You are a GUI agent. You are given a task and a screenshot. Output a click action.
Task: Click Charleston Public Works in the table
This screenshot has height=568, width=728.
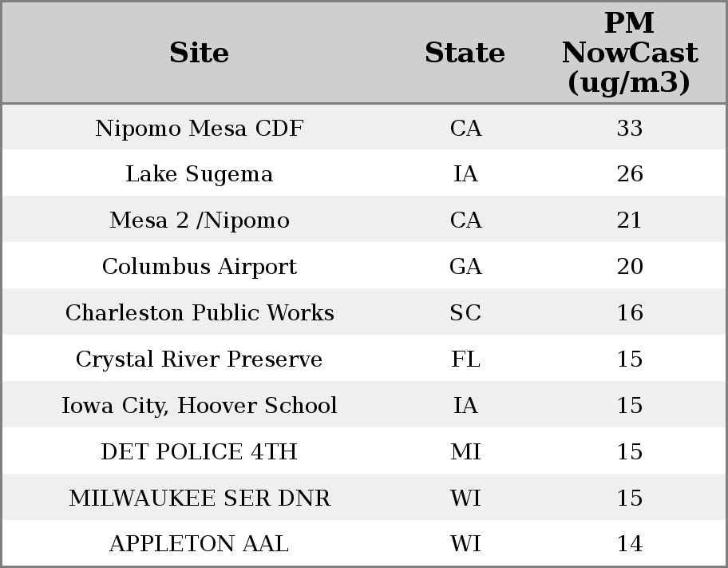click(200, 312)
